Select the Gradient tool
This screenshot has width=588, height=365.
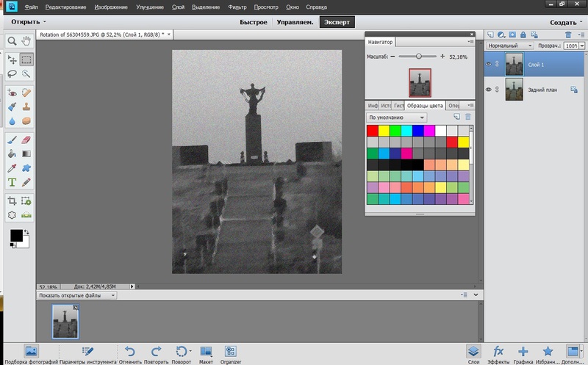click(x=26, y=154)
